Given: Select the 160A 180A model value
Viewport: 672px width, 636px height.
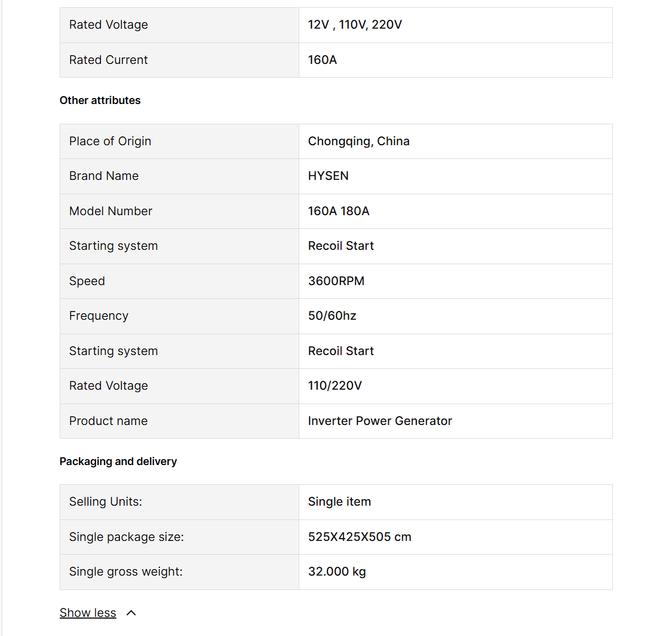Looking at the screenshot, I should point(339,211).
